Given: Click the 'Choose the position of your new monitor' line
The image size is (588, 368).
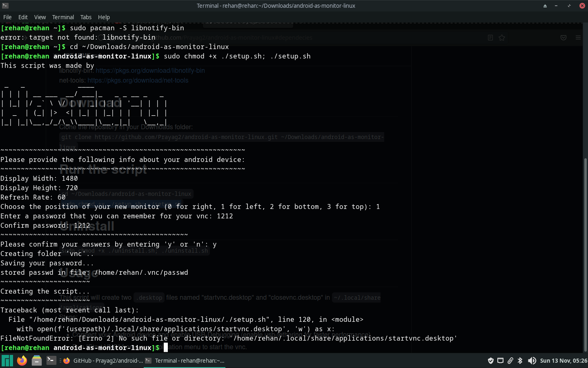Looking at the screenshot, I should (x=190, y=206).
